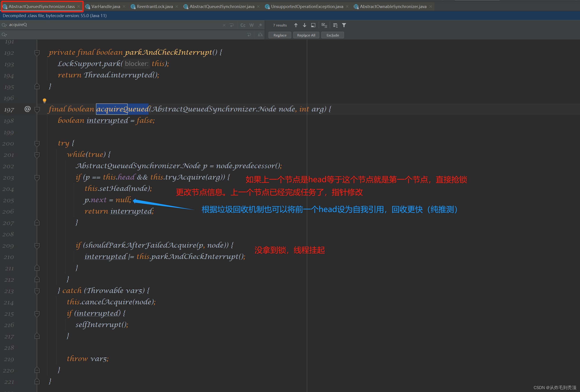Open search results in Find window
The width and height of the screenshot is (580, 392).
[313, 25]
